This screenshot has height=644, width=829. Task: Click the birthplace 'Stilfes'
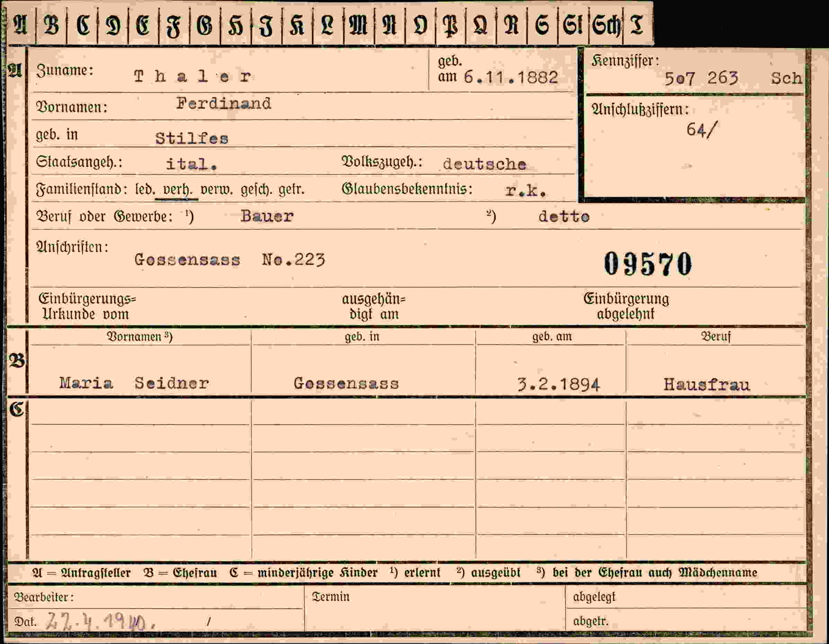click(192, 138)
